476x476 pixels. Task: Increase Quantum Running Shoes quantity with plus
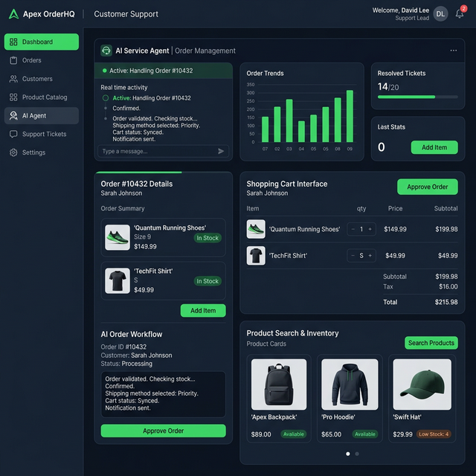tap(370, 229)
